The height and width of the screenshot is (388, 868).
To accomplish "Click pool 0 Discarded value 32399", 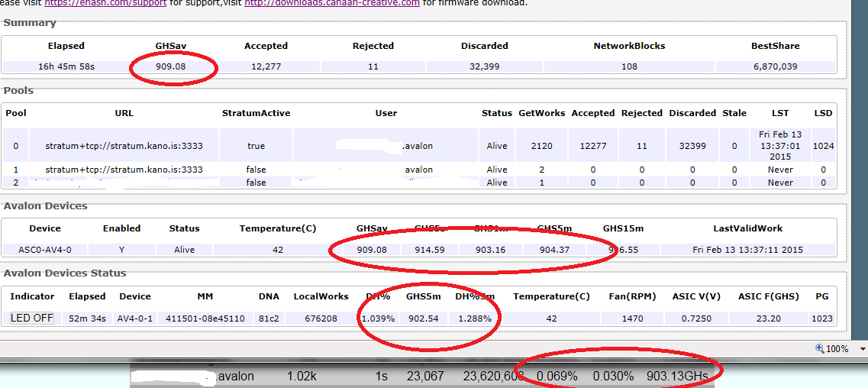I will coord(692,146).
